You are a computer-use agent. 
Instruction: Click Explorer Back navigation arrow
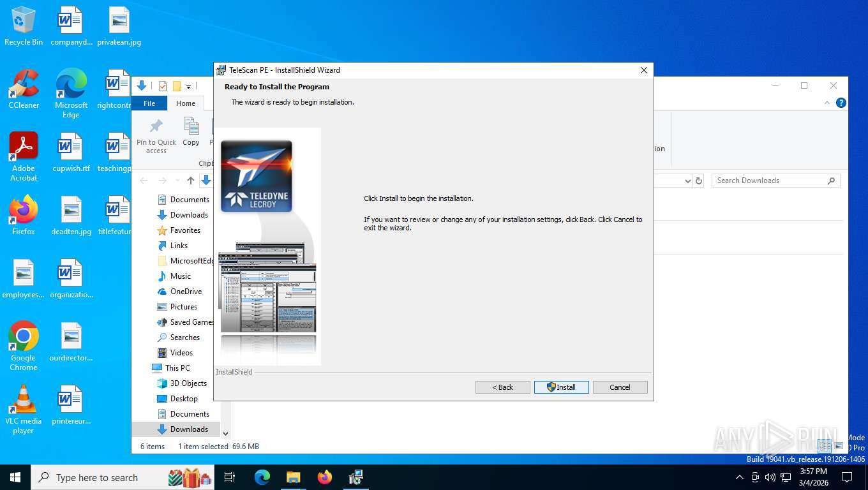tap(144, 181)
